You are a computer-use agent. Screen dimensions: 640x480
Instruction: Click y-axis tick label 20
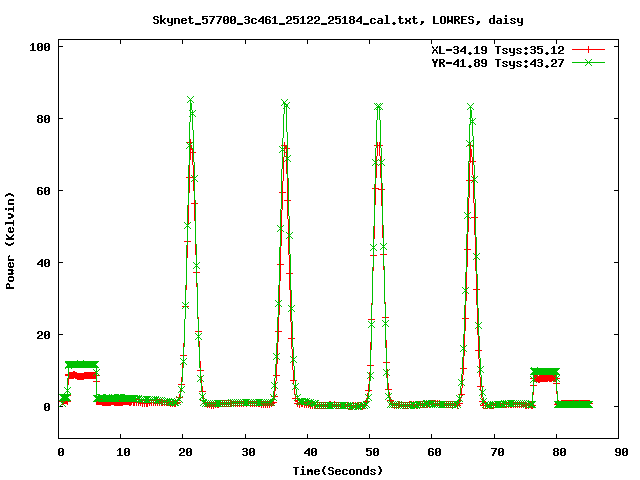click(x=44, y=335)
